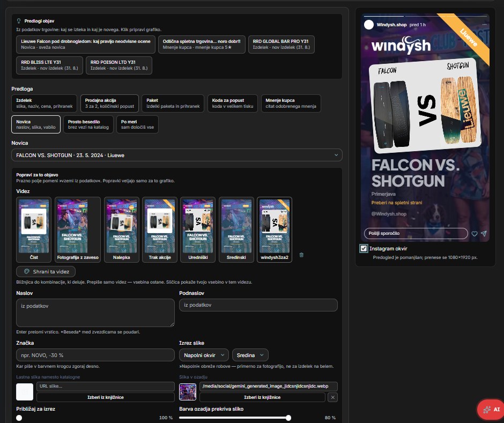This screenshot has height=423, width=504.
Task: Click the Shrani ta videz button
Action: (x=46, y=272)
